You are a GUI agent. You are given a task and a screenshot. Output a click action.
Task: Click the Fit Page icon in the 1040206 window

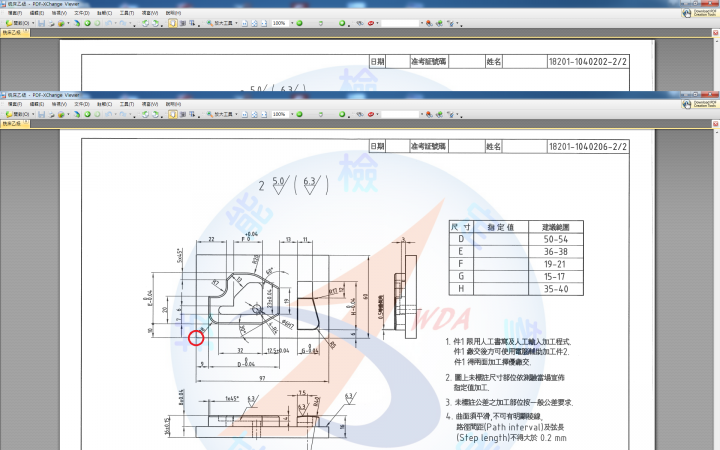(x=254, y=114)
